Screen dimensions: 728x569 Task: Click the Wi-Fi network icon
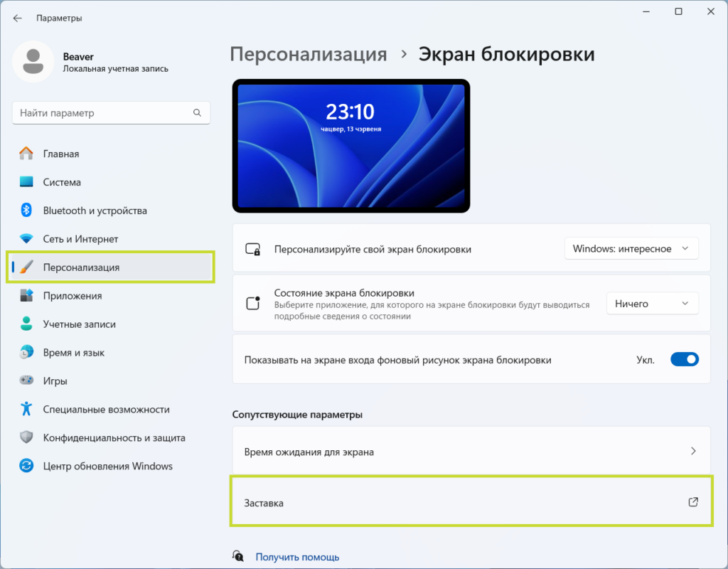click(26, 239)
